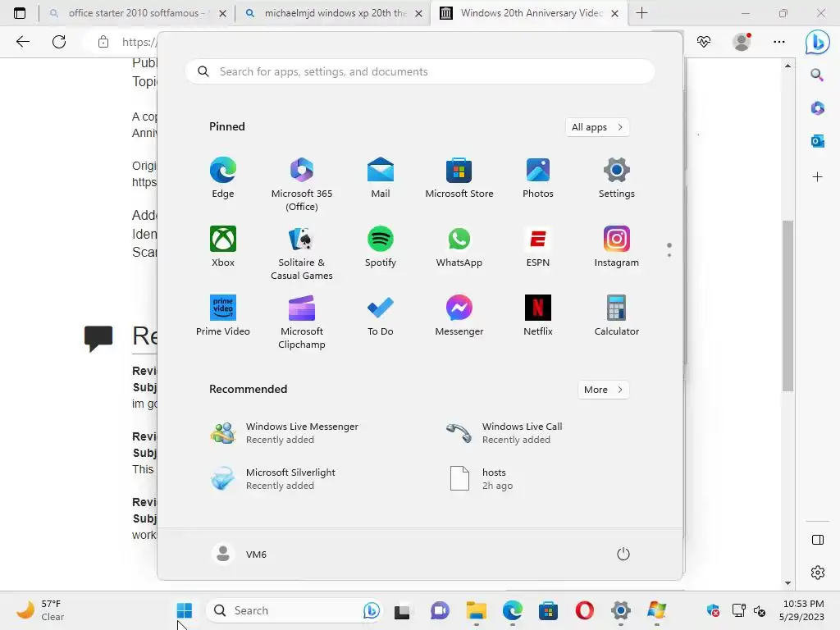Click the taskbar Search box

tap(294, 610)
